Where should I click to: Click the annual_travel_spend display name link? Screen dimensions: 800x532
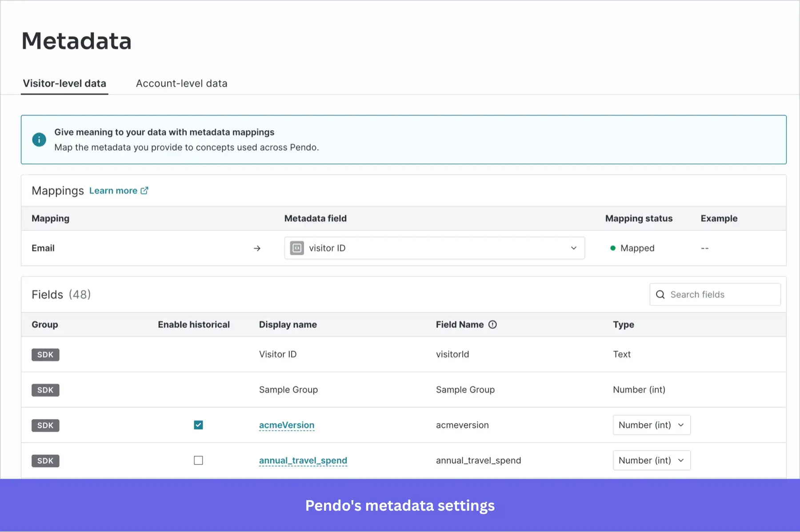click(303, 461)
